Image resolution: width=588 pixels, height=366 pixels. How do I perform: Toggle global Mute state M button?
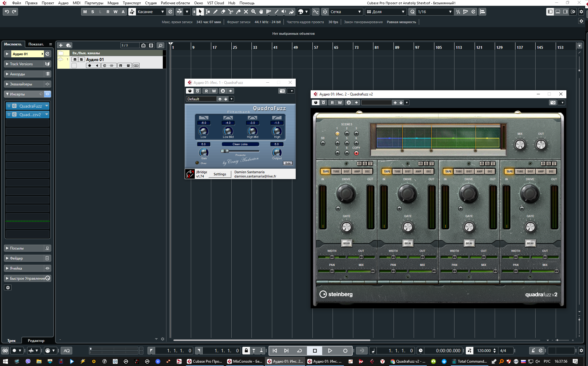pos(85,12)
